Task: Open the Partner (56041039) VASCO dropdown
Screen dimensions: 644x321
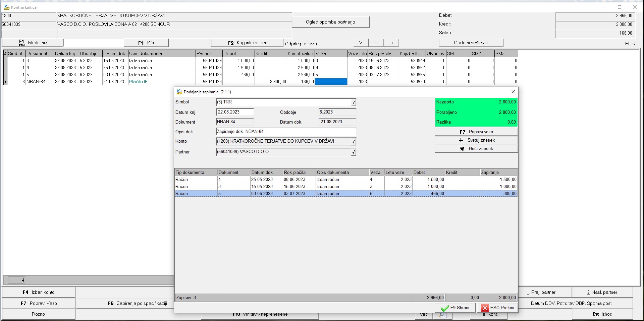Action: [354, 152]
